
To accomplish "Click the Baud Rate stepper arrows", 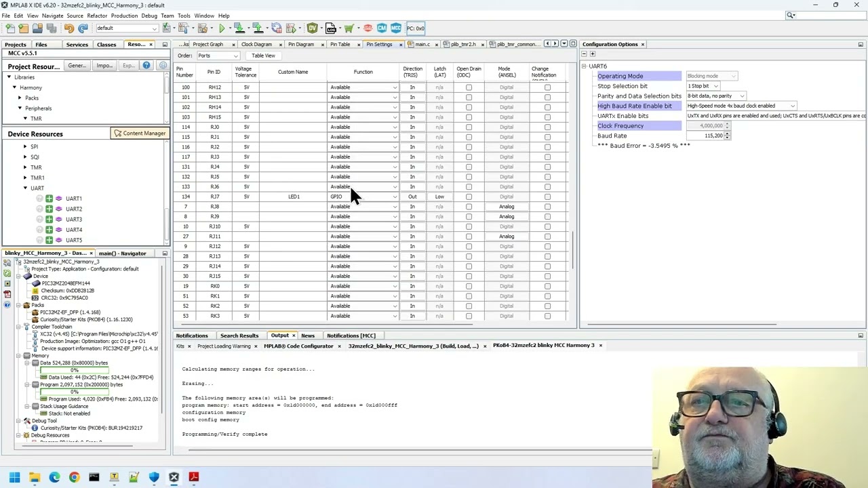I will [x=728, y=136].
